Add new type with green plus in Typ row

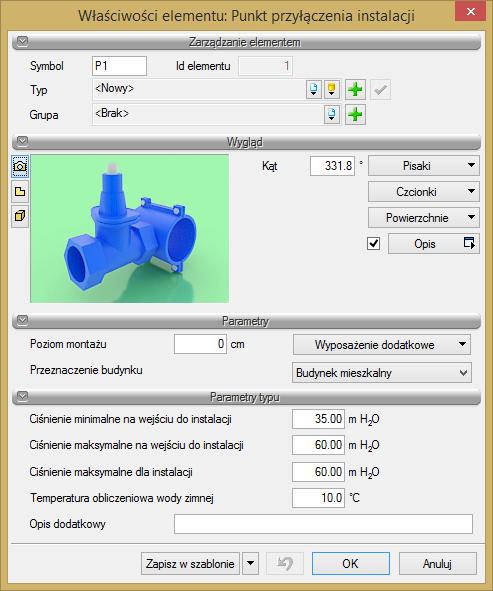click(x=355, y=90)
